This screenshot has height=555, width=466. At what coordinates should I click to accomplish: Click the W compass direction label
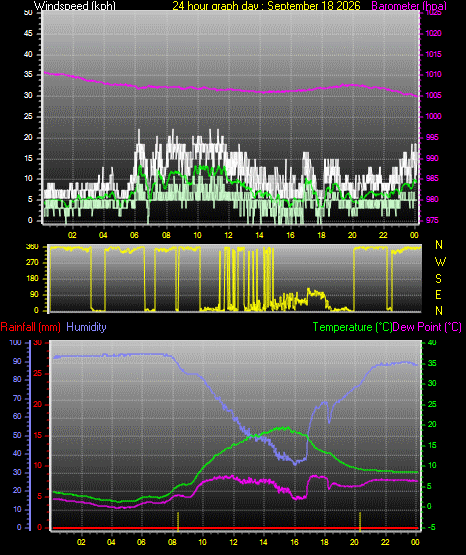pos(440,262)
